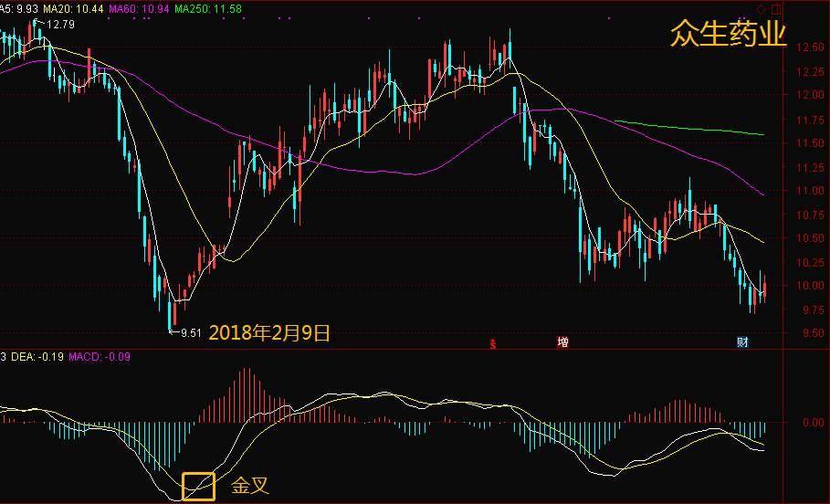The image size is (830, 504).
Task: Click the red square icon at chart corner
Action: click(x=776, y=9)
